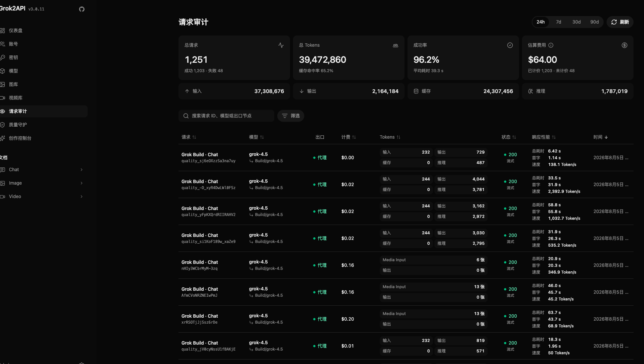Click the $0.20 billing cell

click(348, 319)
